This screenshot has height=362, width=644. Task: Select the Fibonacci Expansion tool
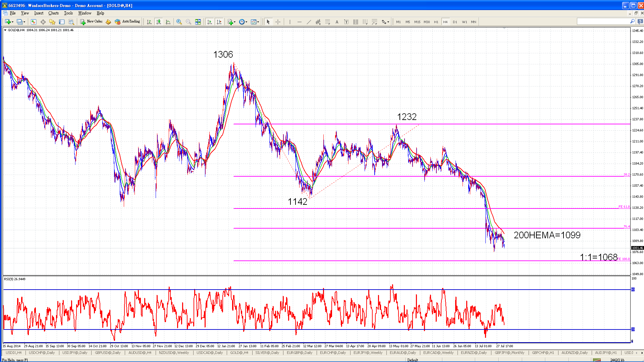coord(374,22)
